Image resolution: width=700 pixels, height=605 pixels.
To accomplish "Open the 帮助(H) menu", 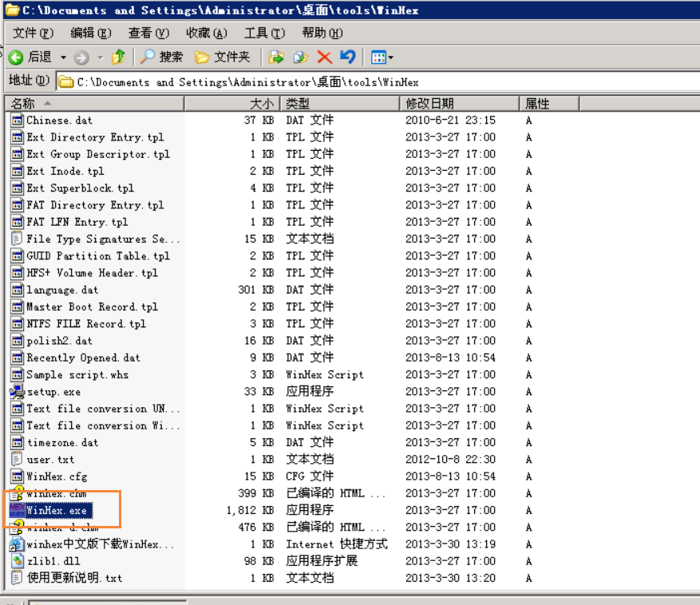I will coord(322,33).
